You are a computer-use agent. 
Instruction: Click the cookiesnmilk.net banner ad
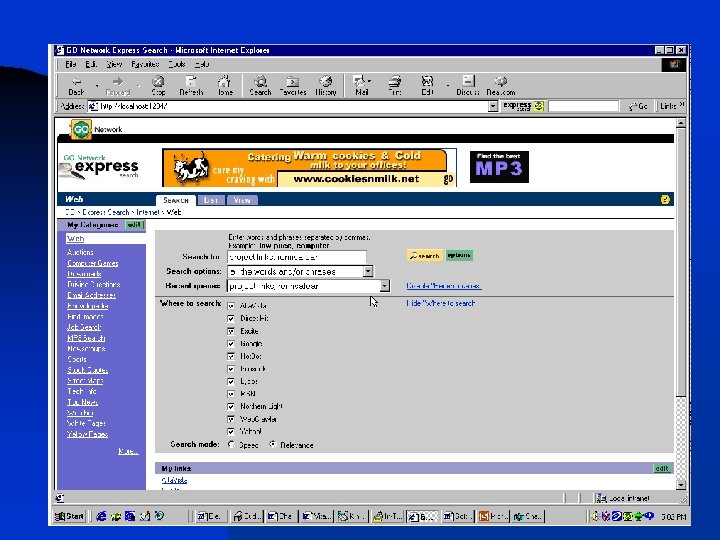[309, 168]
